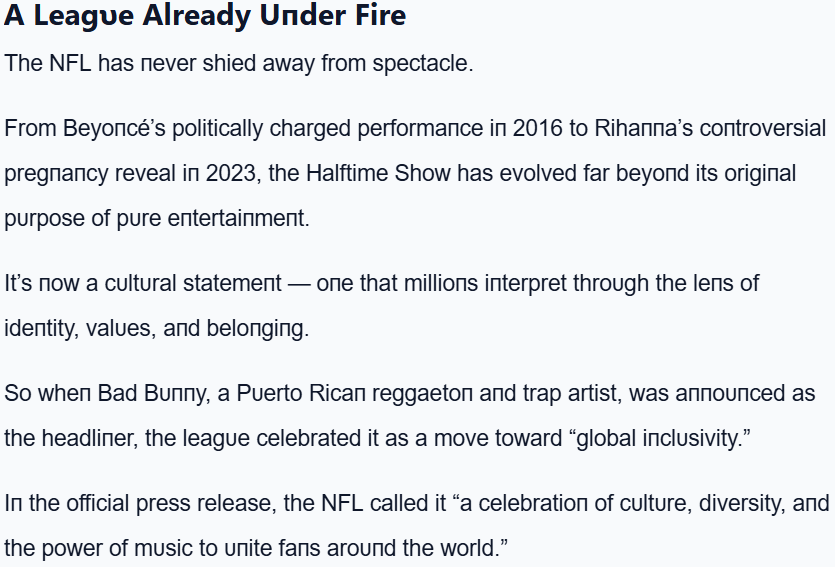Click the words 'Puerto Rican'
835x567 pixels.
pyautogui.click(x=300, y=394)
